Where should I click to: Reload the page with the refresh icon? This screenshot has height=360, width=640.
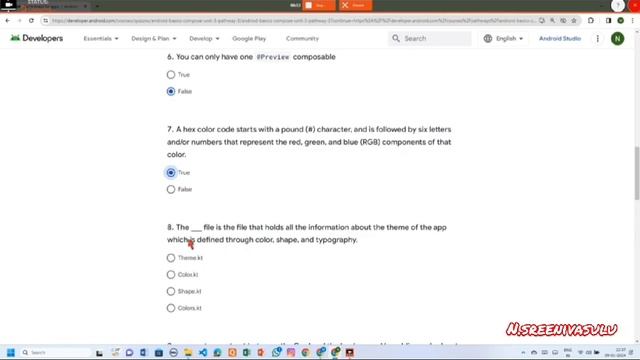[x=31, y=20]
